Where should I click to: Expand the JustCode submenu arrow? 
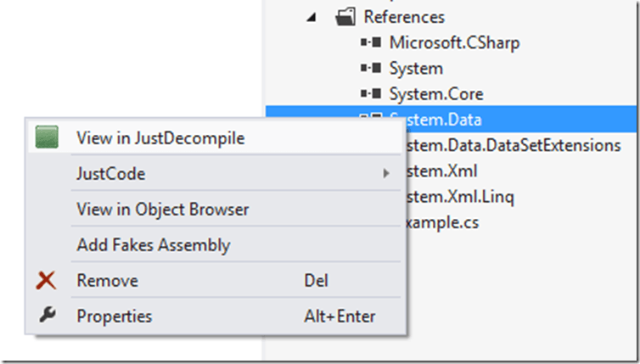coord(386,174)
